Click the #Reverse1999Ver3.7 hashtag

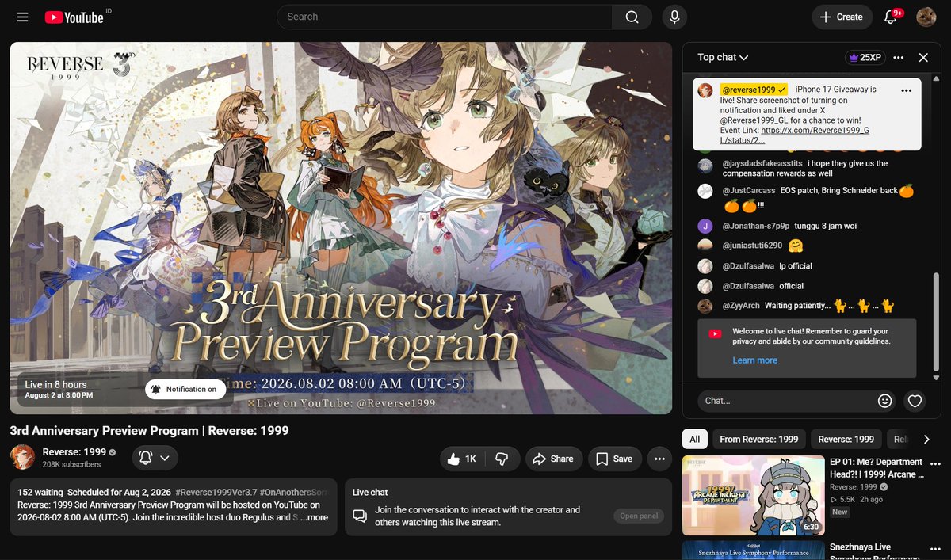[215, 492]
